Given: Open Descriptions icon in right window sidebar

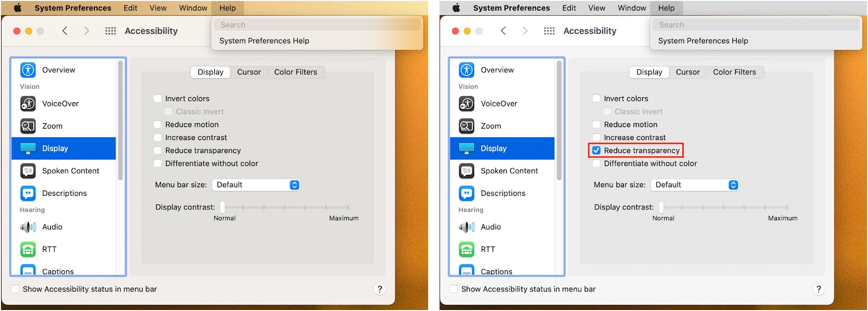Looking at the screenshot, I should pos(467,193).
